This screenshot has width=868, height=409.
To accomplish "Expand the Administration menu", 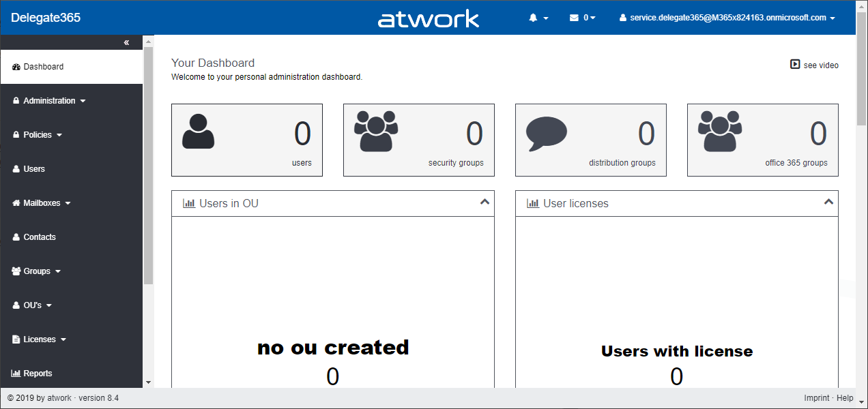I will click(49, 101).
